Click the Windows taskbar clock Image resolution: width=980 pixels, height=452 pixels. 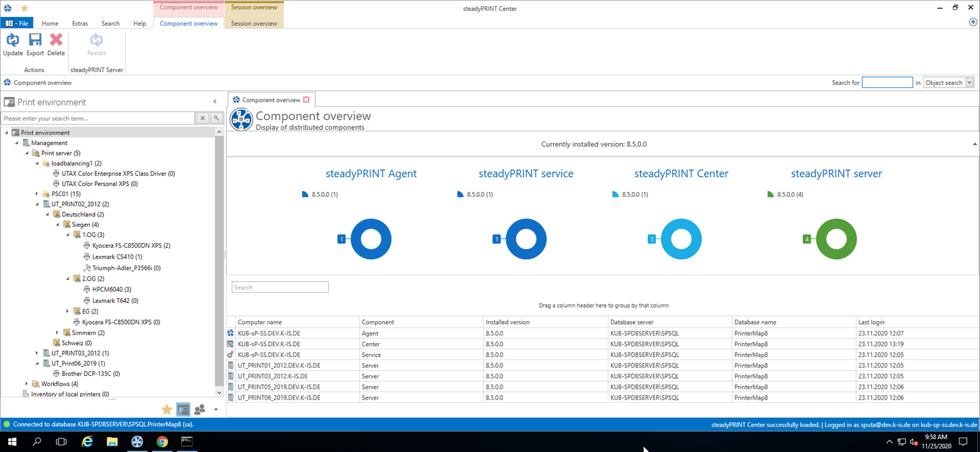936,442
